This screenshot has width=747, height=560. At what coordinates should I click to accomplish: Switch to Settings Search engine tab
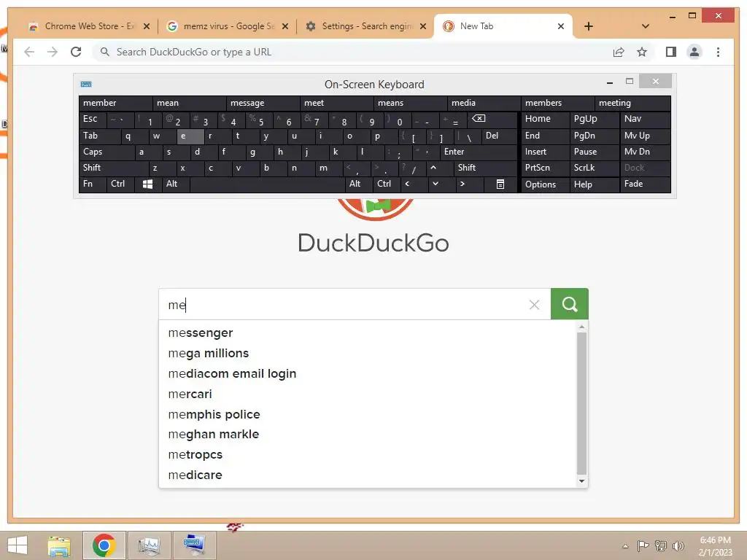pos(366,26)
